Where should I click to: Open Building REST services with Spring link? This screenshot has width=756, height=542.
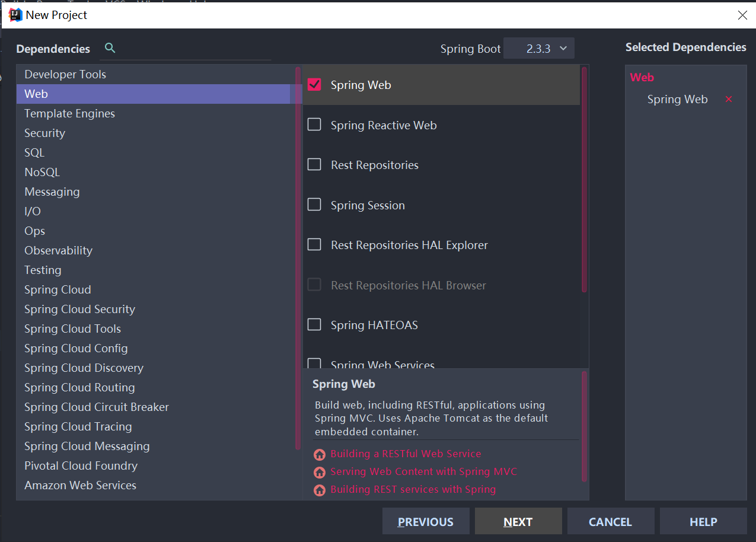(x=413, y=489)
